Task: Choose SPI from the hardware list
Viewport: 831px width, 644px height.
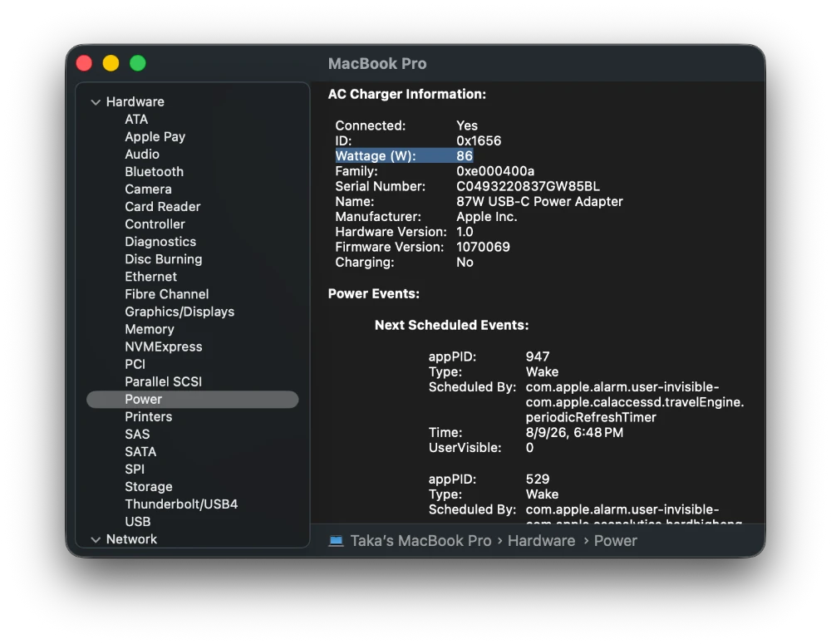Action: [135, 469]
